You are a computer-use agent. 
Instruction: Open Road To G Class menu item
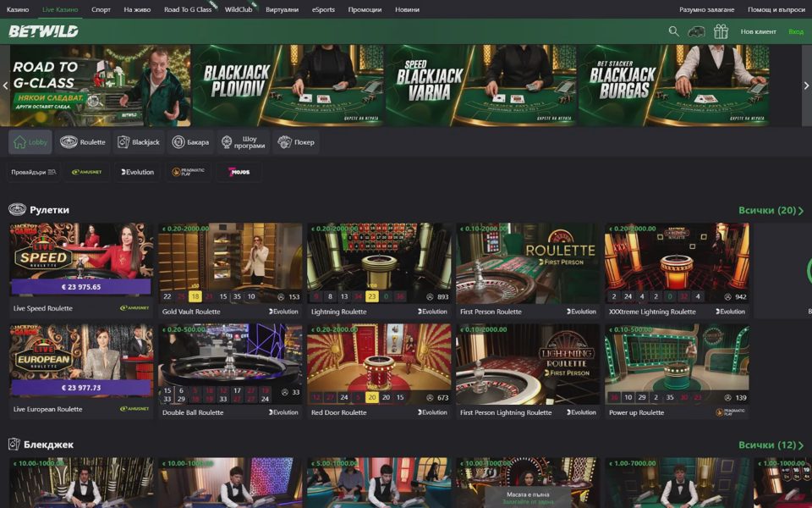[188, 9]
